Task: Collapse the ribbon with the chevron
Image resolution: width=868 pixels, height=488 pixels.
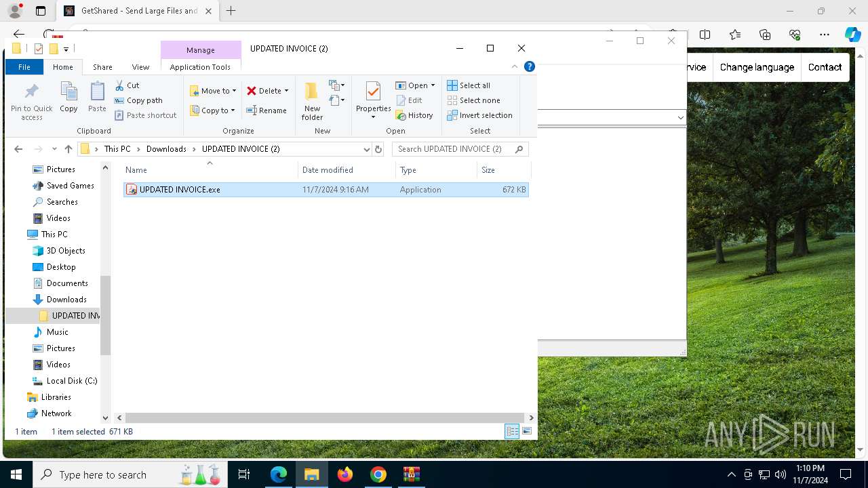Action: click(x=515, y=66)
